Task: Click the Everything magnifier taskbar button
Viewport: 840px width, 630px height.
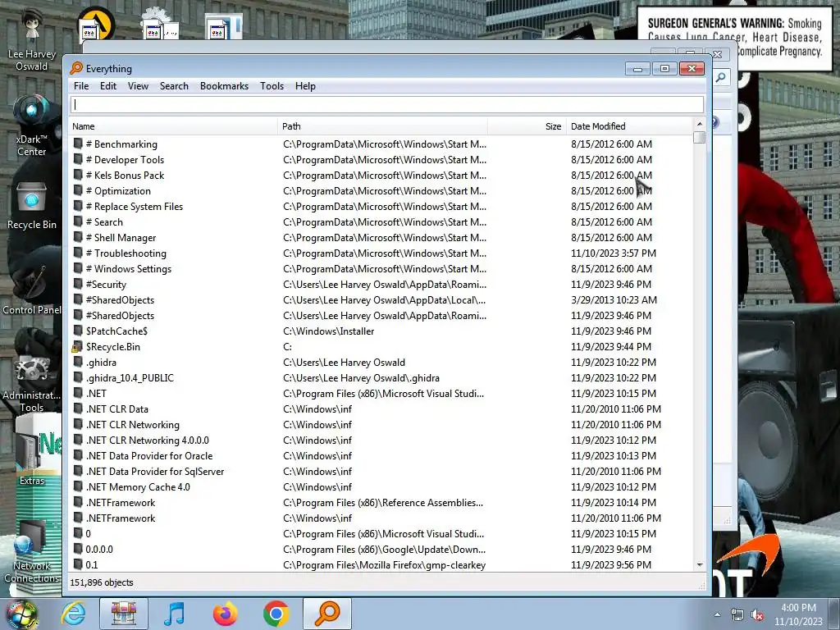Action: [326, 614]
